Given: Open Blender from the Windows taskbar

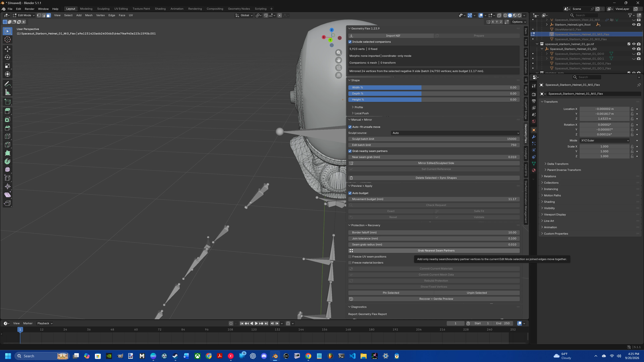Looking at the screenshot, I should click(275, 356).
